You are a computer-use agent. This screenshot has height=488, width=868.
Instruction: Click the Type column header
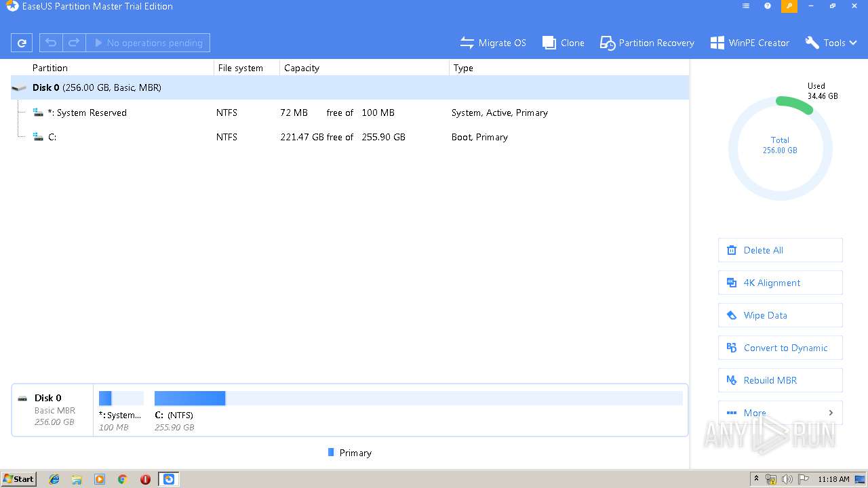pyautogui.click(x=463, y=68)
